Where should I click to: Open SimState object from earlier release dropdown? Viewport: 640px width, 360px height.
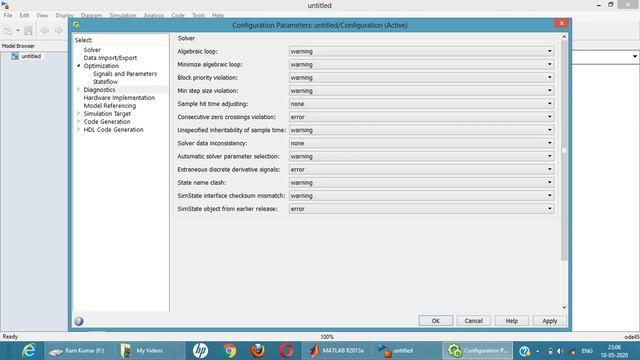click(421, 209)
